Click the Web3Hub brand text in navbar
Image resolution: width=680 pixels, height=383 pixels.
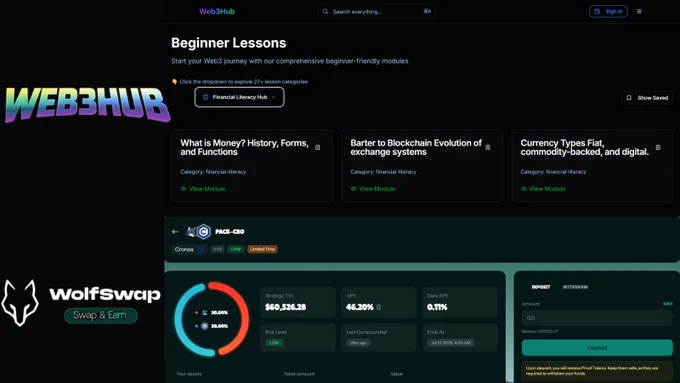pyautogui.click(x=217, y=11)
